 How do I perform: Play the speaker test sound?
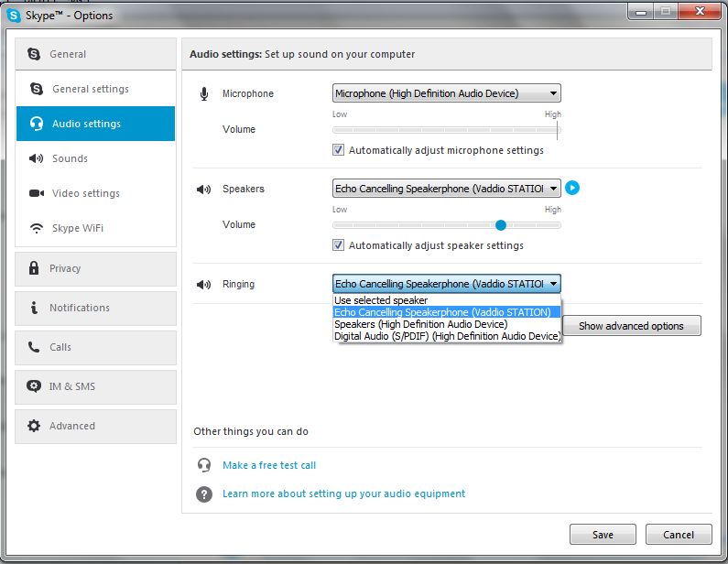[572, 188]
